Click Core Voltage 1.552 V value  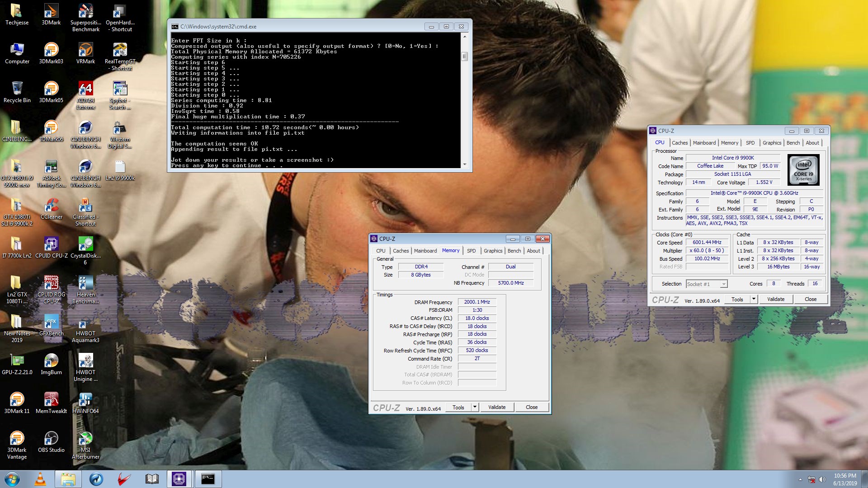point(764,182)
